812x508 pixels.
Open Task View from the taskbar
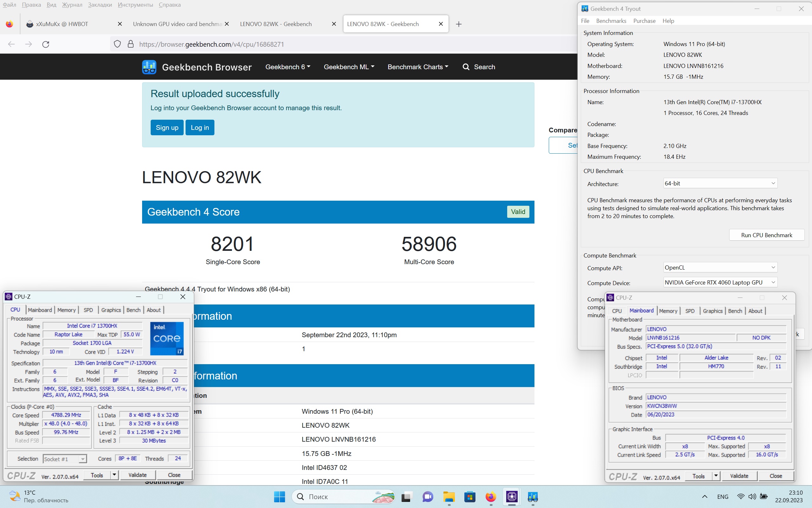point(406,497)
